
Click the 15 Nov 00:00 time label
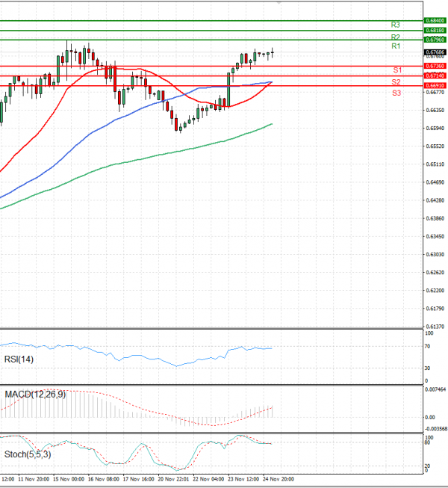pyautogui.click(x=69, y=479)
